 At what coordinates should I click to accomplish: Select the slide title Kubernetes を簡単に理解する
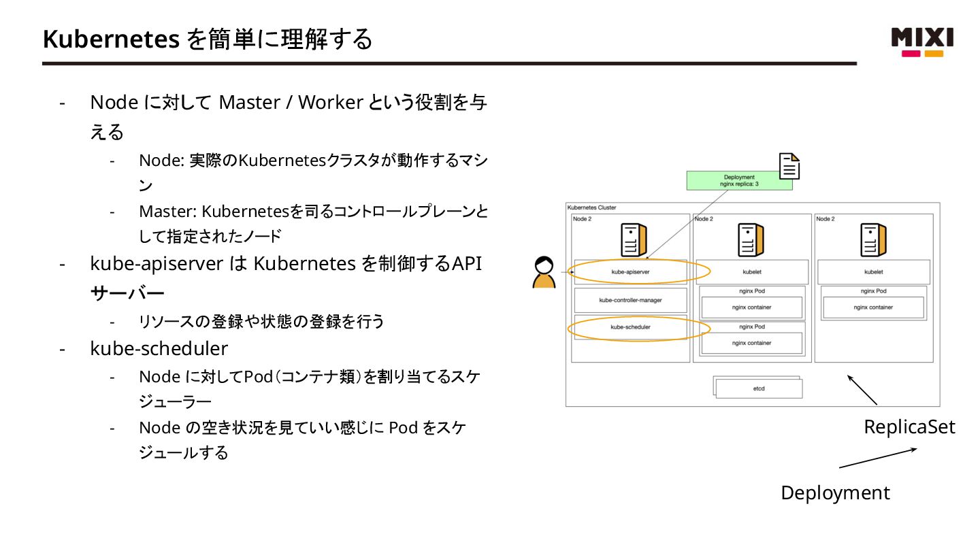click(x=208, y=39)
